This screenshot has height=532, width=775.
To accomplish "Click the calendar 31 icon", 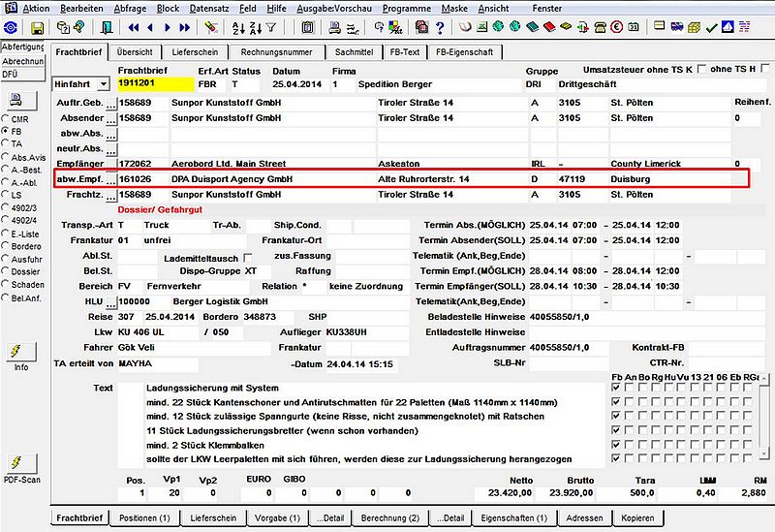I will pos(634,27).
